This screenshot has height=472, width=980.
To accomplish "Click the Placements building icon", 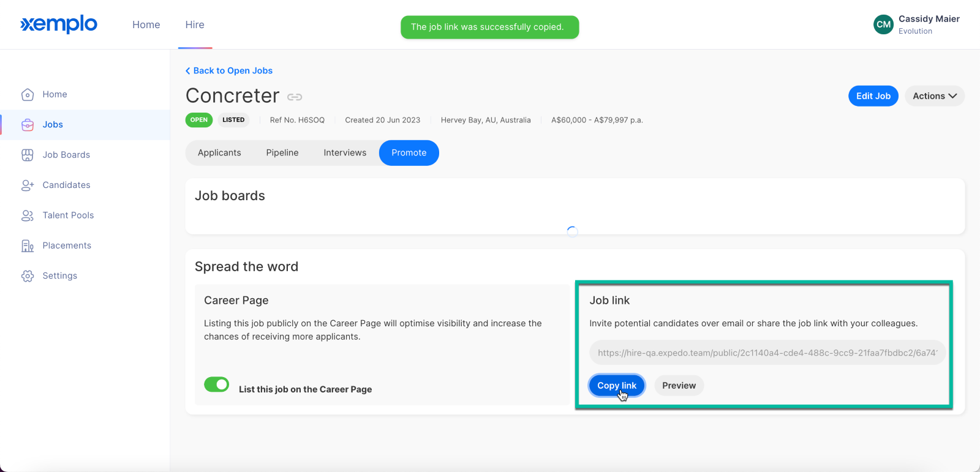I will [28, 245].
